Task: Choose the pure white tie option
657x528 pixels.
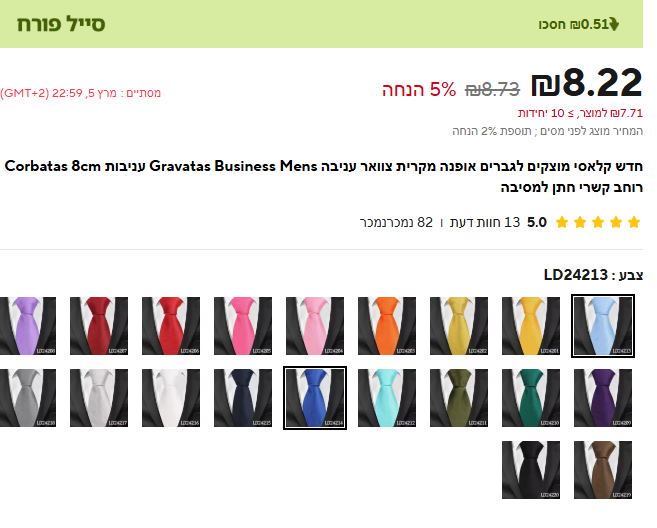Action: click(x=171, y=398)
